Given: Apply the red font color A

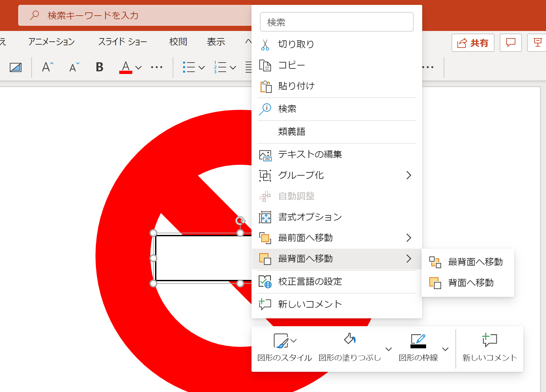Looking at the screenshot, I should (x=126, y=67).
